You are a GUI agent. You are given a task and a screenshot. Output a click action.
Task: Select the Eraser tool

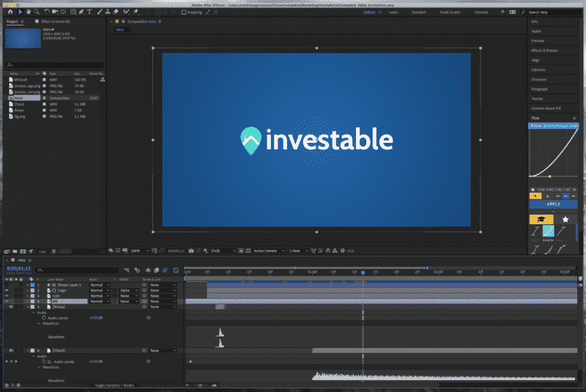click(116, 12)
